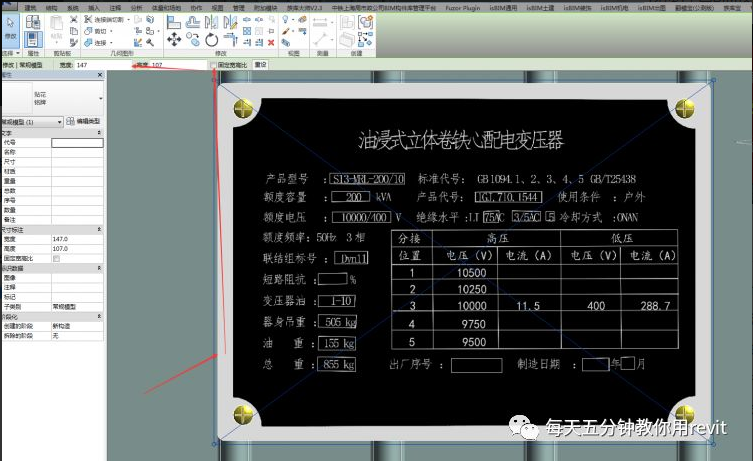Screen dimensions: 753x461
Task: Click the Override Graphics paintbrush icon
Action: tap(285, 31)
